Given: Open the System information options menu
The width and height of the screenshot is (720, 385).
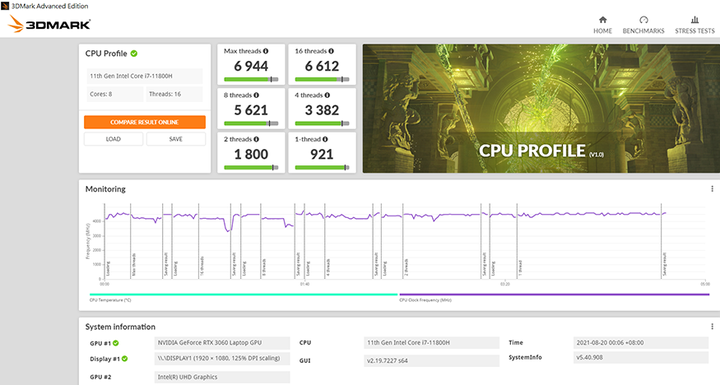Looking at the screenshot, I should 712,327.
